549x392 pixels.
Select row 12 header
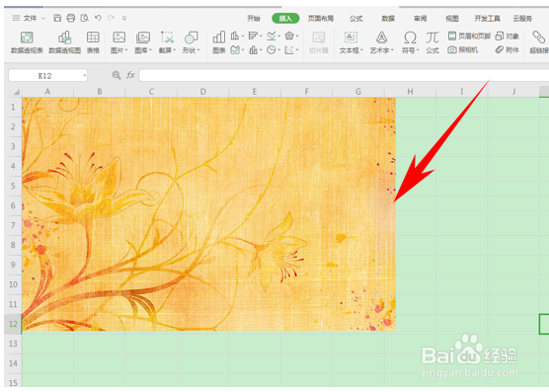click(13, 324)
